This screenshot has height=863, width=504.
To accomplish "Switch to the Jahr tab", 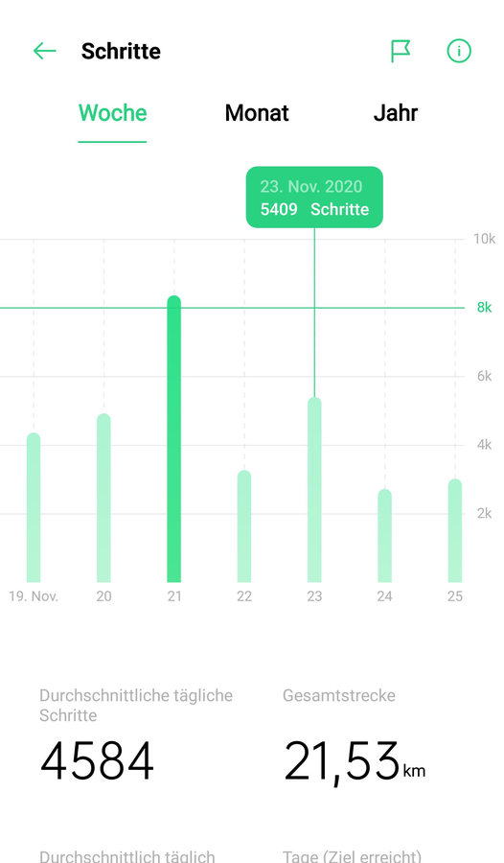I will click(396, 113).
